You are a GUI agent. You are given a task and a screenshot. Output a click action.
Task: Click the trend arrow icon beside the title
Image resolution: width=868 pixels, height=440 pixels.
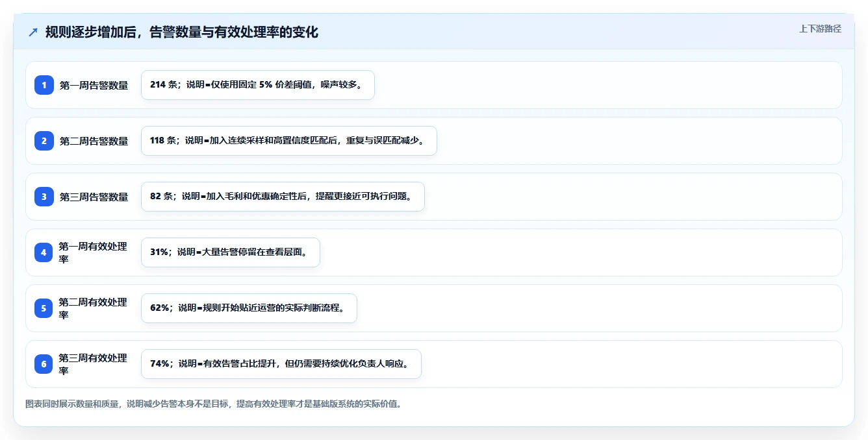(x=33, y=32)
